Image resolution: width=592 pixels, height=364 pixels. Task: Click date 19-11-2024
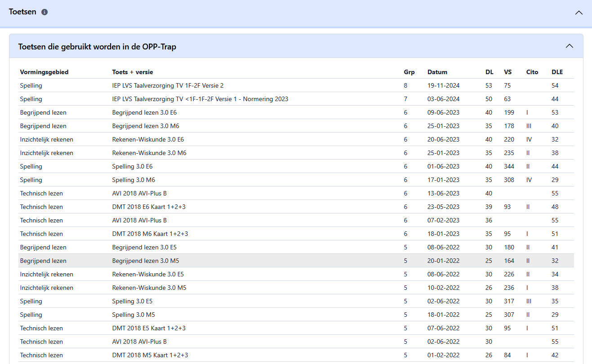(443, 85)
